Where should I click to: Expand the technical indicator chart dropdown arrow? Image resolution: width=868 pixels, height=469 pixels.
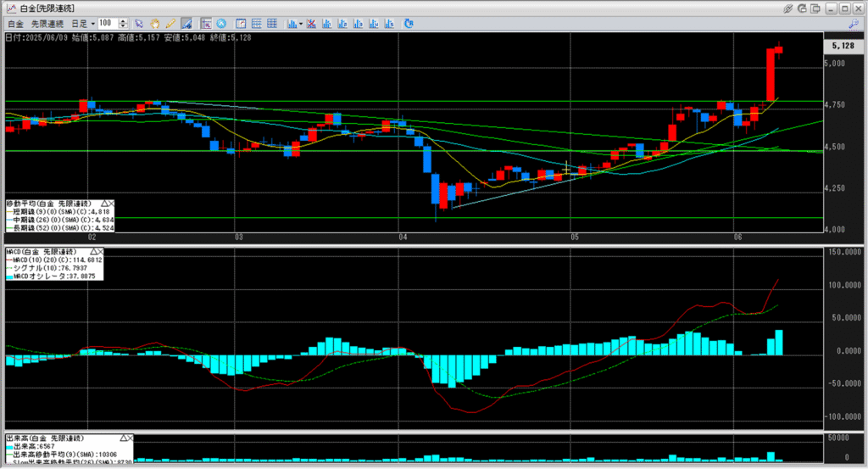point(300,23)
